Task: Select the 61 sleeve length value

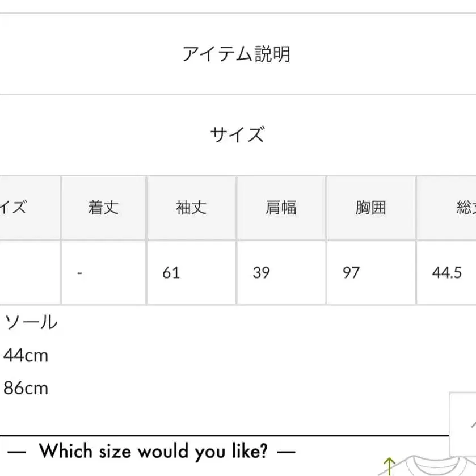Action: point(171,273)
